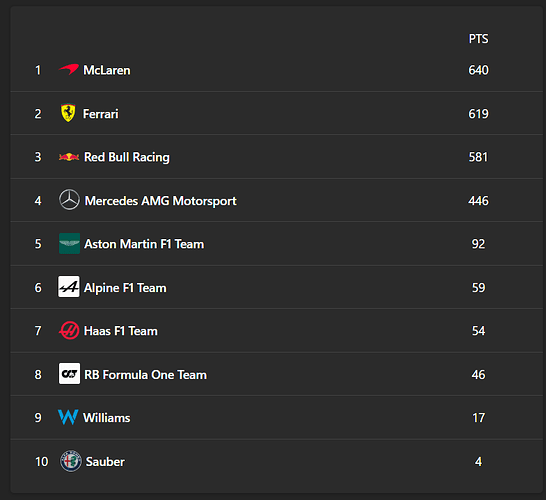
Task: Click the PTS column header
Action: point(478,39)
